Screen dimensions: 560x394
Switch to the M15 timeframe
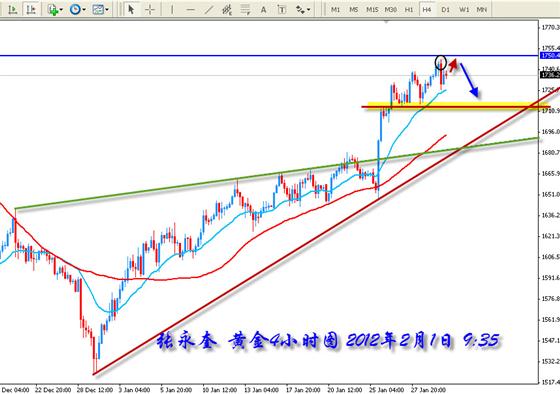point(372,10)
